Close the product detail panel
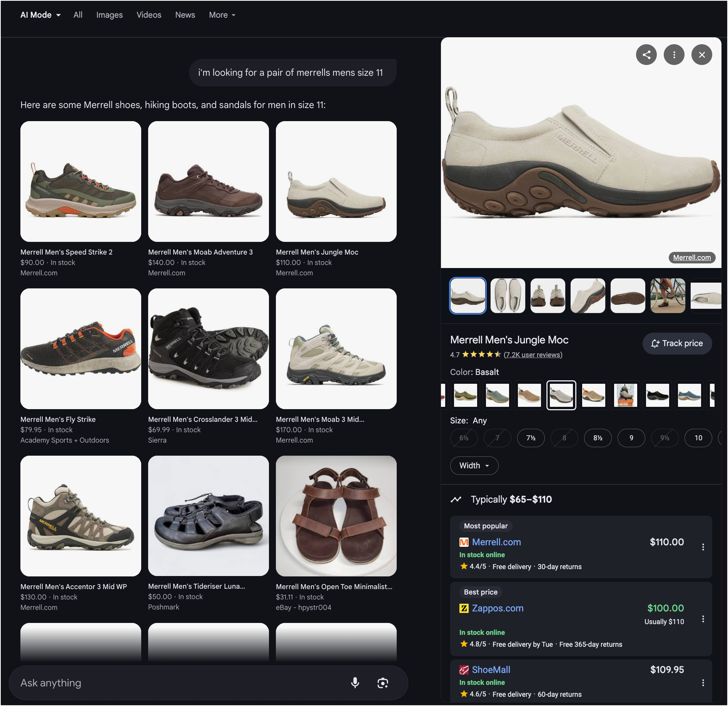 click(x=701, y=55)
